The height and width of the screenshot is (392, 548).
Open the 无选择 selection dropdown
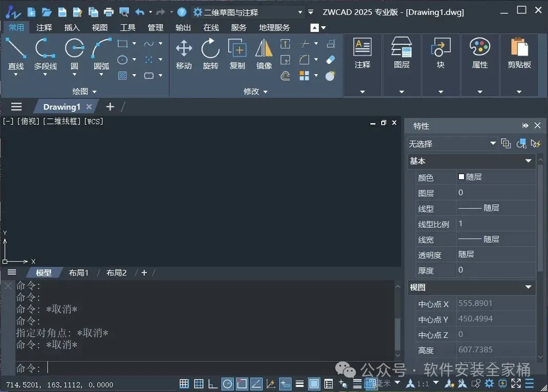[x=493, y=143]
